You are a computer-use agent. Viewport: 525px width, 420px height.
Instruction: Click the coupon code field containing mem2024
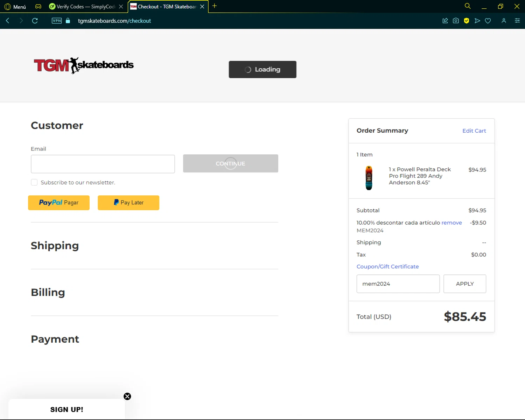pyautogui.click(x=398, y=284)
